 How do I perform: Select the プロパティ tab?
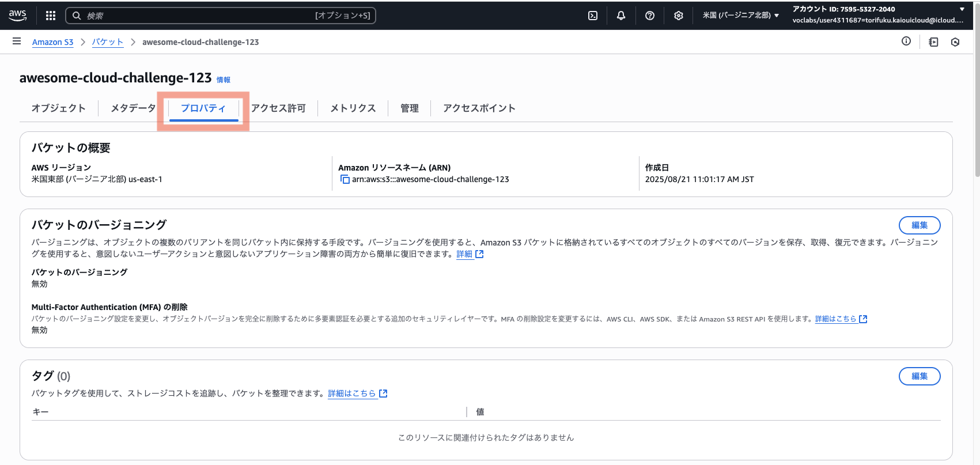coord(203,108)
